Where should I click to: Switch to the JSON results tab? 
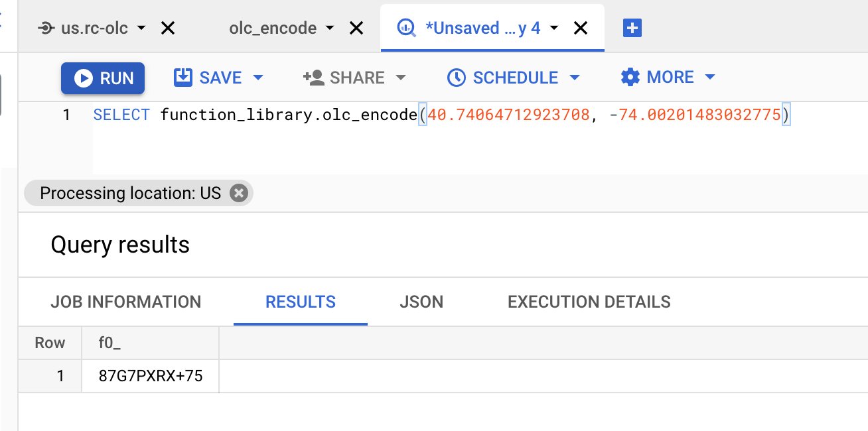point(421,302)
